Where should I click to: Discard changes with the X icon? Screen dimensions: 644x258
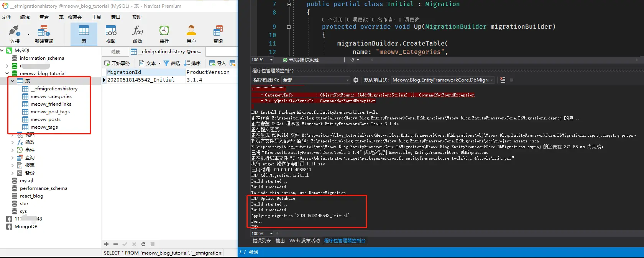click(x=134, y=244)
